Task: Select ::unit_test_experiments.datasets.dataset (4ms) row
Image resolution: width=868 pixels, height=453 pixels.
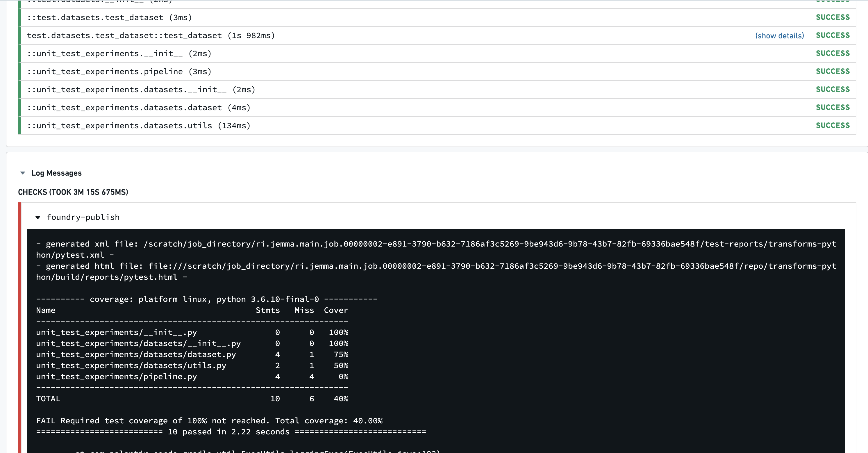Action: coord(437,108)
